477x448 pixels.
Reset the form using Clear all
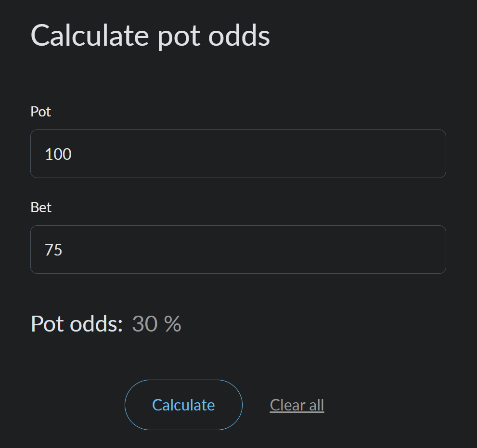[x=297, y=405]
